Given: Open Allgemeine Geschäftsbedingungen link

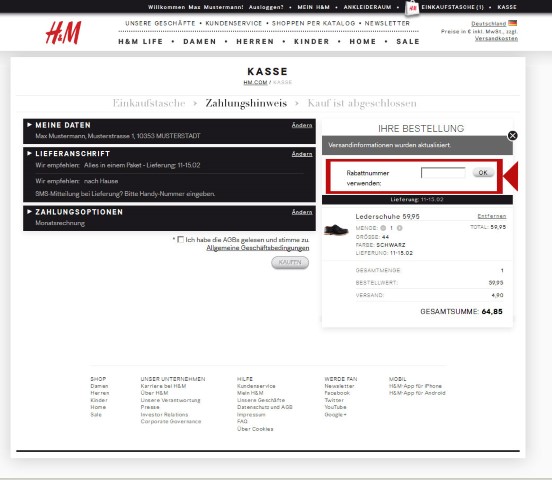Looking at the screenshot, I should pyautogui.click(x=258, y=248).
